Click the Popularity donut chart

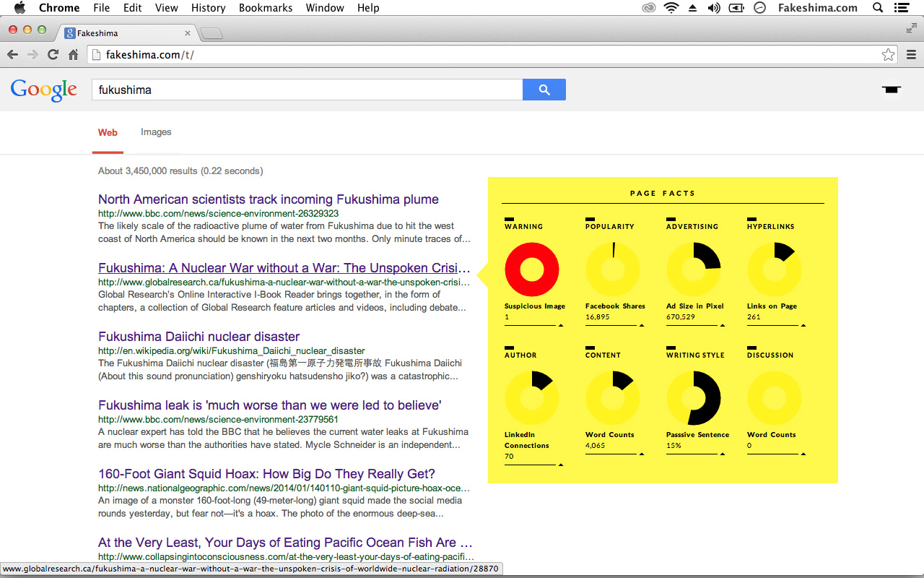613,269
